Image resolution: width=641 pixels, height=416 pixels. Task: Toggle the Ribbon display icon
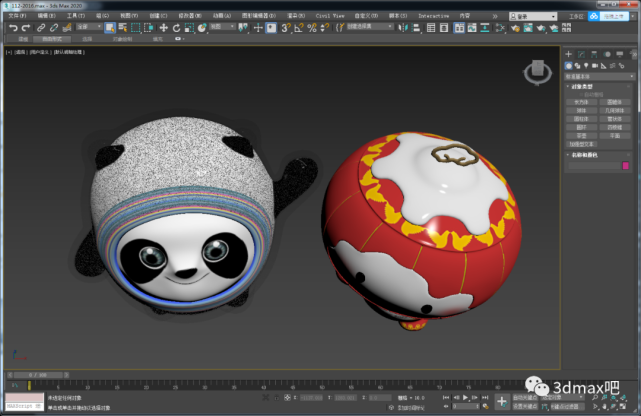point(459,28)
